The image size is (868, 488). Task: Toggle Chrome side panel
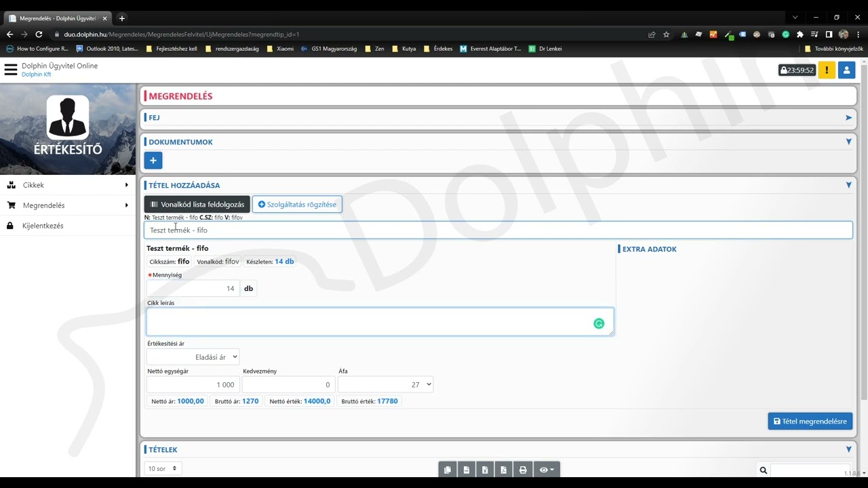tap(829, 35)
